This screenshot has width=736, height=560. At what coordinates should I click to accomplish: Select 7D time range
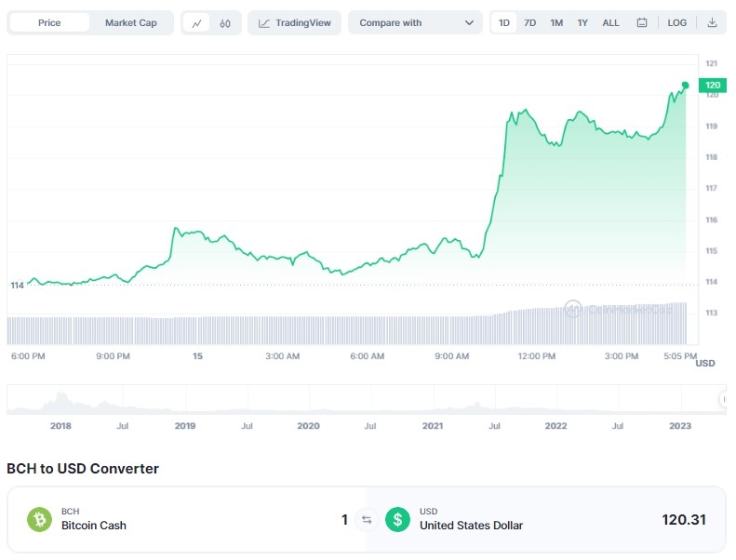coord(530,22)
